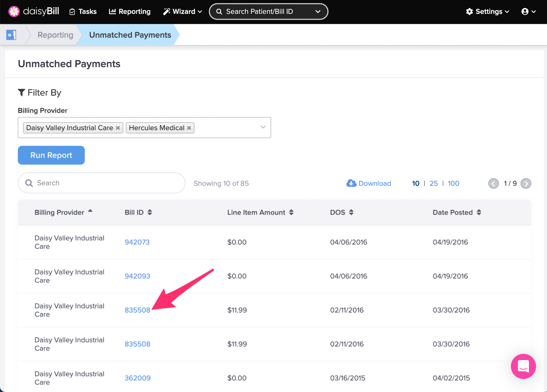Click the Download link text

pos(375,183)
